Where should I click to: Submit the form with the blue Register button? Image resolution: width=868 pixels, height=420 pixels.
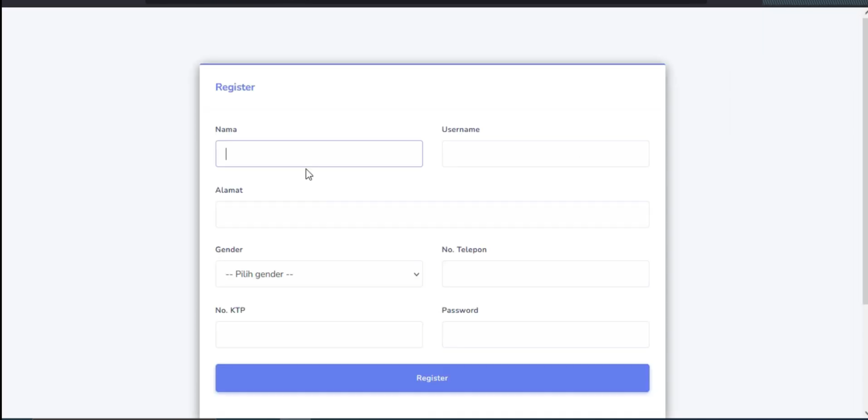click(x=432, y=378)
